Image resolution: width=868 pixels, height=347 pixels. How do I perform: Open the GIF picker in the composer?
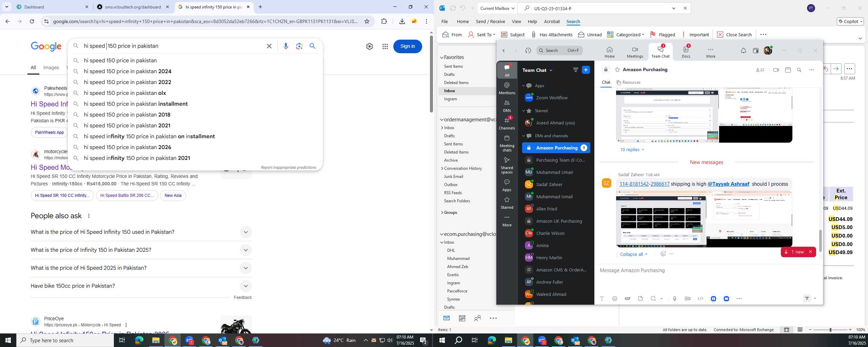click(x=627, y=299)
